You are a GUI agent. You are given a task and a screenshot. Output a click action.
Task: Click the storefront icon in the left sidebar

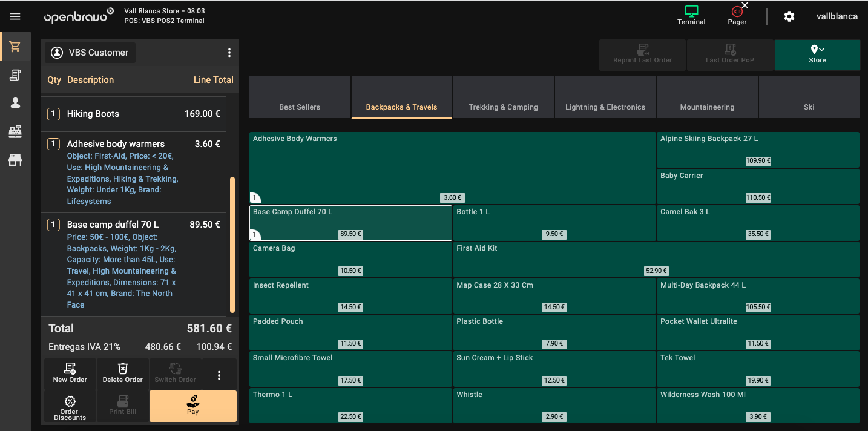(x=15, y=160)
